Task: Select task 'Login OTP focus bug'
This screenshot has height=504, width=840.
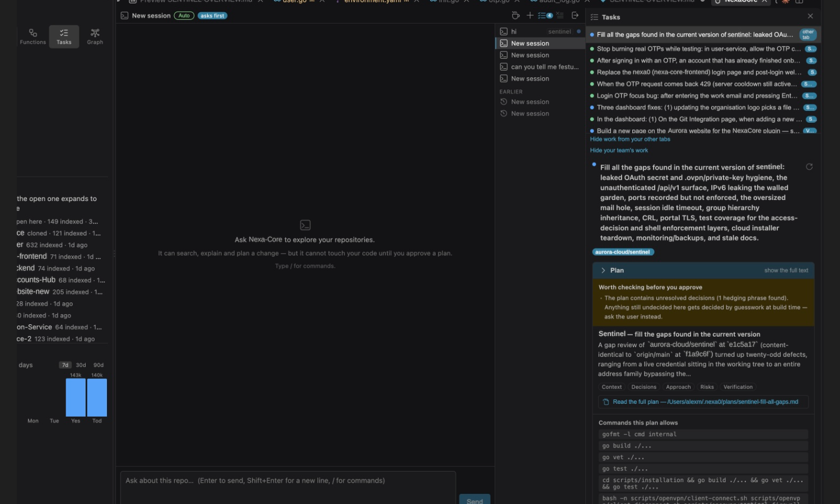Action: (703, 96)
